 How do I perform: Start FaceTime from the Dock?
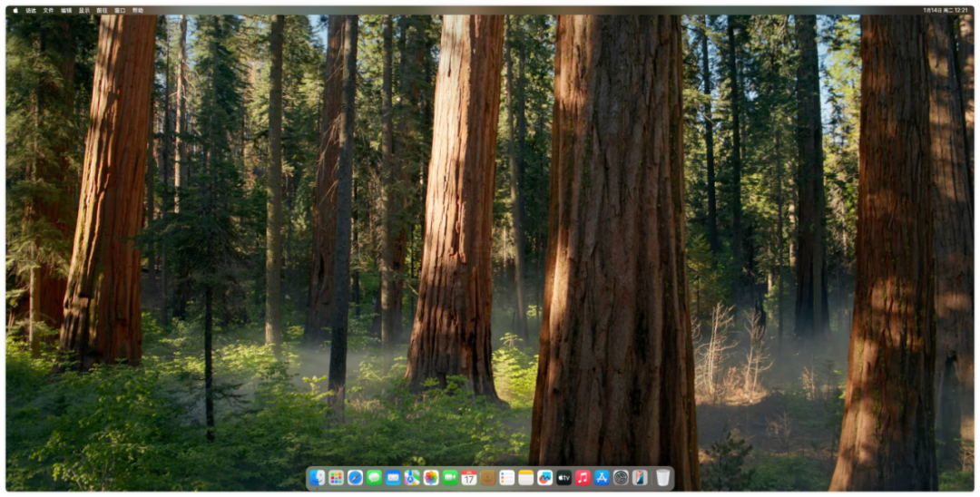tap(450, 477)
